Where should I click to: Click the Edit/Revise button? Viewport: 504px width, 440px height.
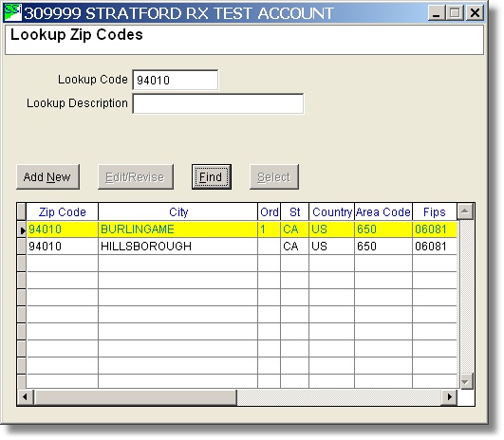point(136,177)
